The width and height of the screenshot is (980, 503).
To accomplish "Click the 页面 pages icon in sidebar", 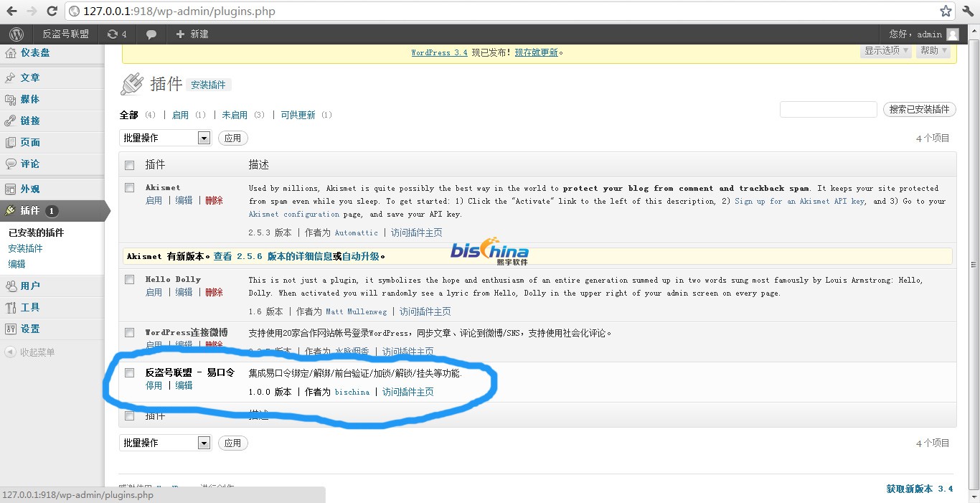I will (11, 142).
